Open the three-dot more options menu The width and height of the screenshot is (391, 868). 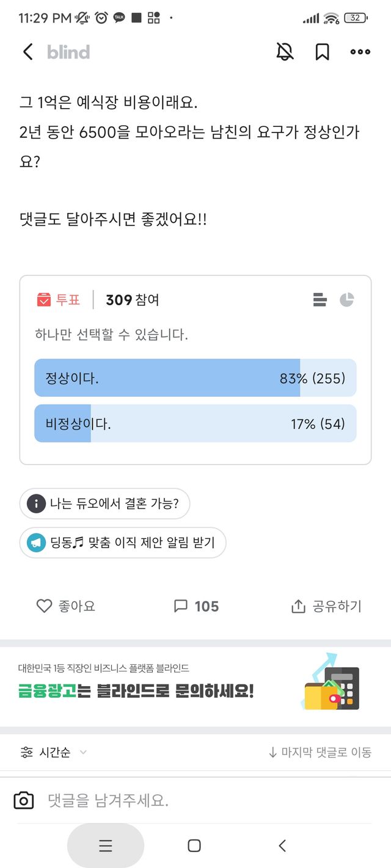click(x=360, y=52)
